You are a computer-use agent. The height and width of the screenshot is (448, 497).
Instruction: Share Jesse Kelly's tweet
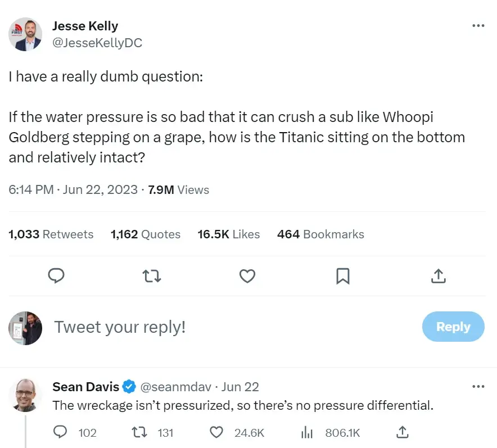(438, 276)
